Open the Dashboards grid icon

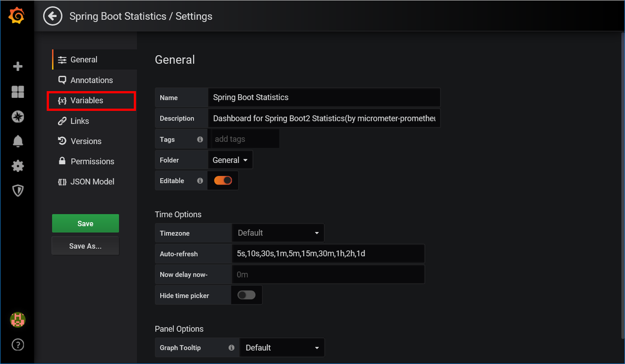point(18,92)
